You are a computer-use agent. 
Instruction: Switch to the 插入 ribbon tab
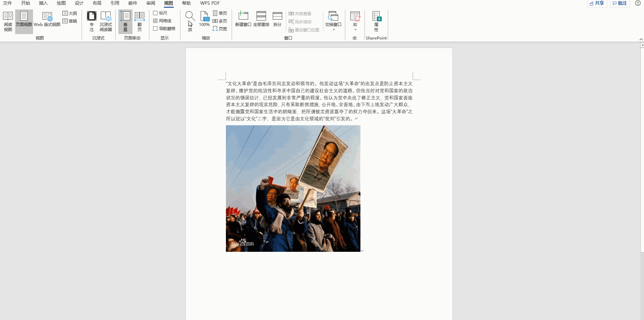pos(43,3)
